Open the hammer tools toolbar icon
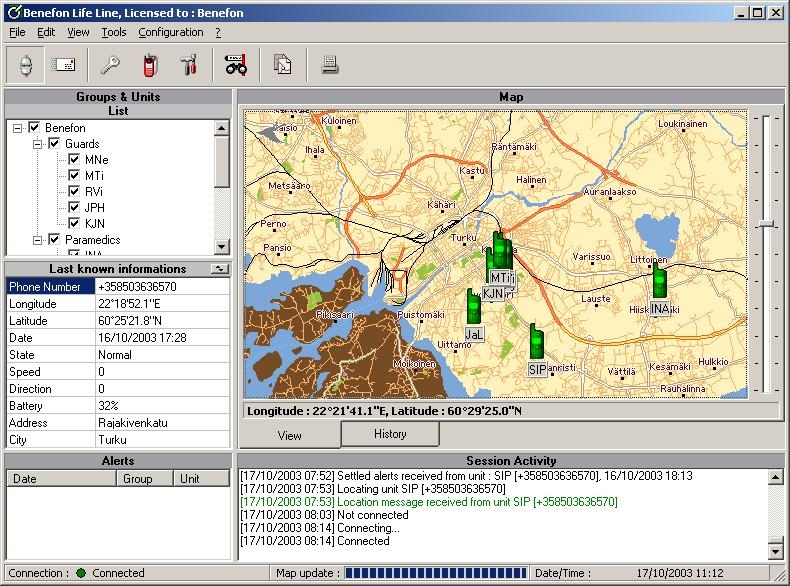Screen dimensions: 790x586 [189, 65]
